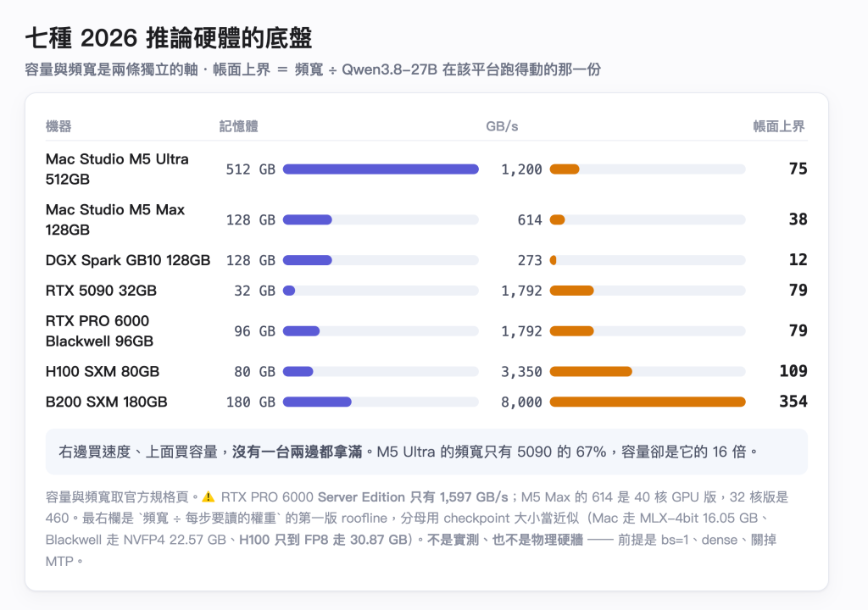The height and width of the screenshot is (610, 868).
Task: Select the H100 SXM 80GB row label
Action: tap(103, 371)
